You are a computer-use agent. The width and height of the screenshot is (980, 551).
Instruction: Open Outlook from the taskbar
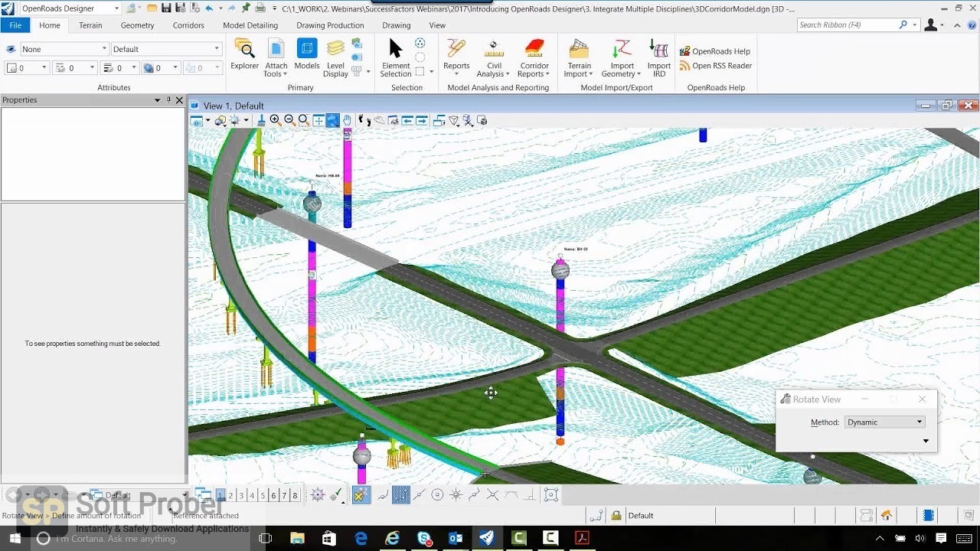pyautogui.click(x=456, y=538)
